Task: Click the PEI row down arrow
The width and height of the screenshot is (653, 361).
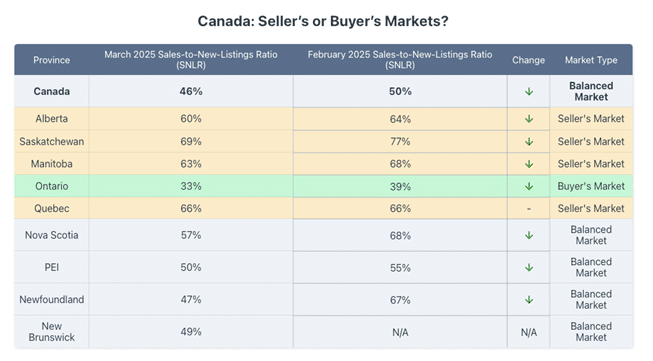Action: (529, 267)
